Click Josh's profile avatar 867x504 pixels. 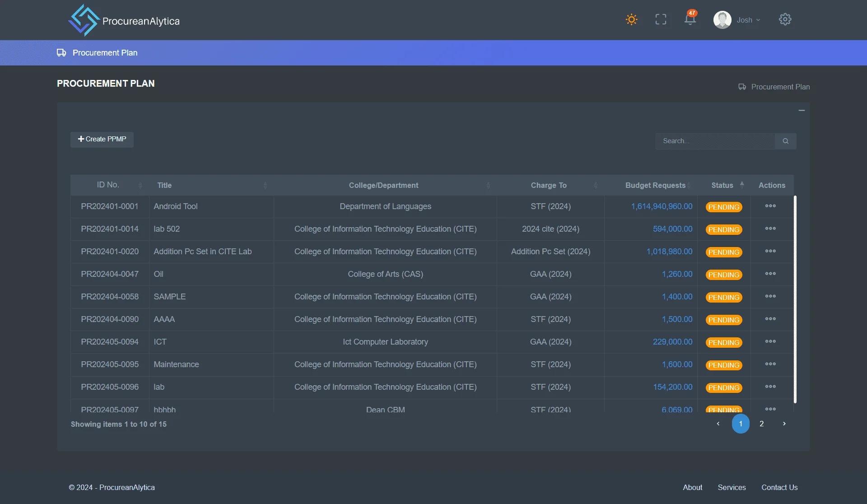click(722, 20)
